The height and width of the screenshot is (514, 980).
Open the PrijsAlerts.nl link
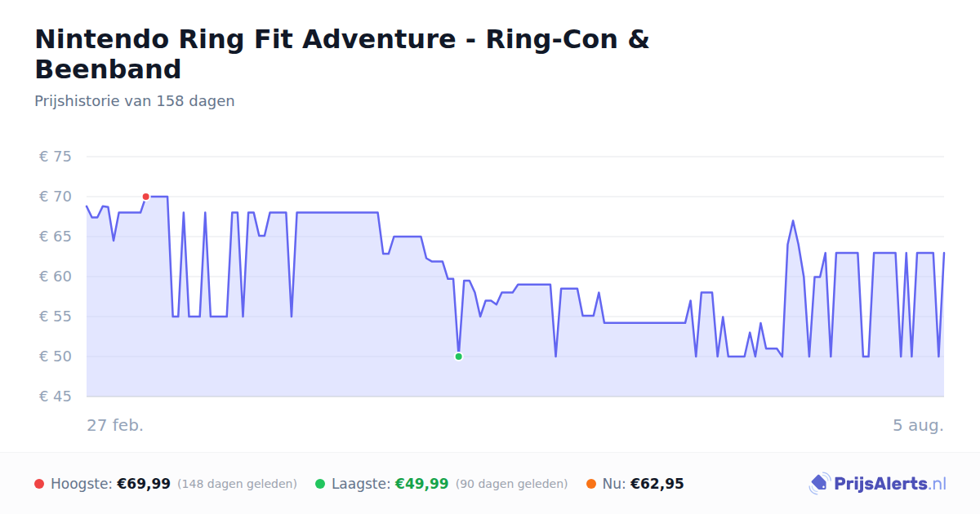[877, 484]
